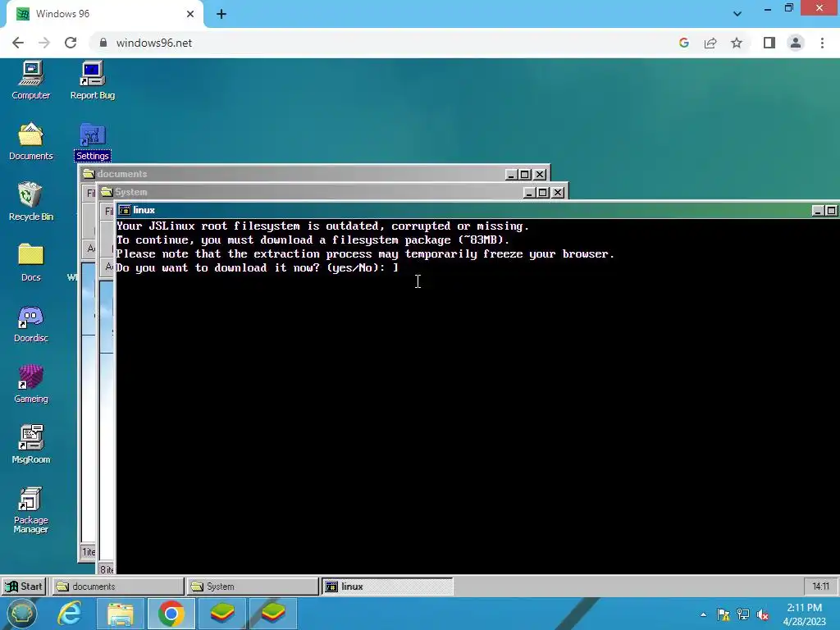Close the Windows 96 browser tab
Image resolution: width=840 pixels, height=630 pixels.
(x=190, y=14)
